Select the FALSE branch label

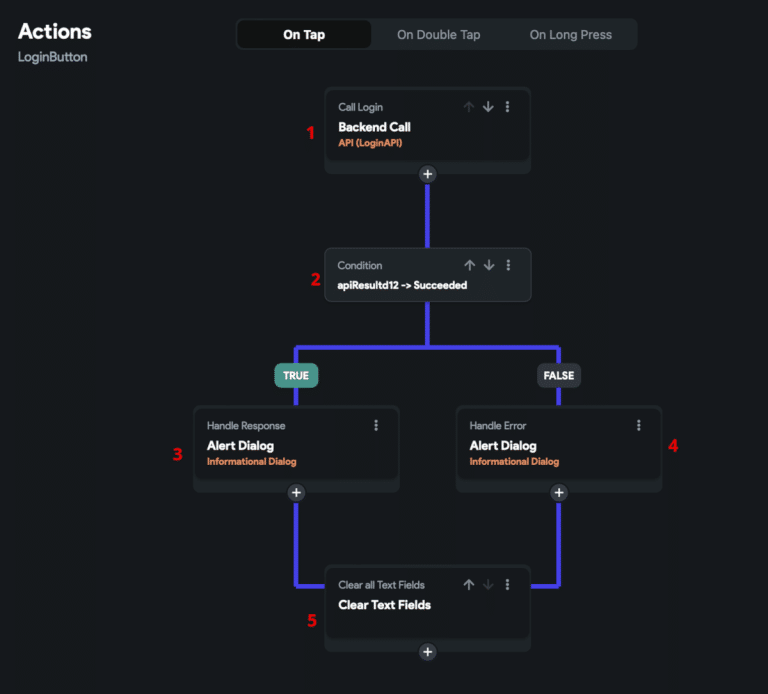pos(559,376)
